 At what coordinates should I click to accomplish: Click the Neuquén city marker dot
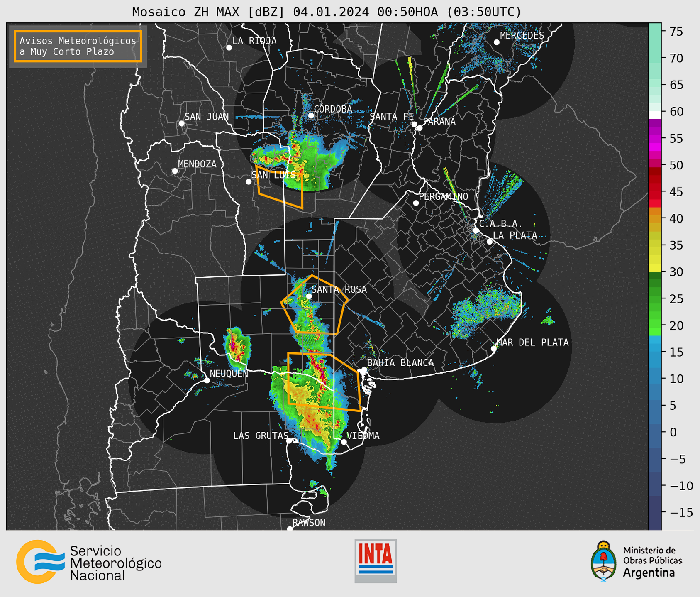pos(207,380)
